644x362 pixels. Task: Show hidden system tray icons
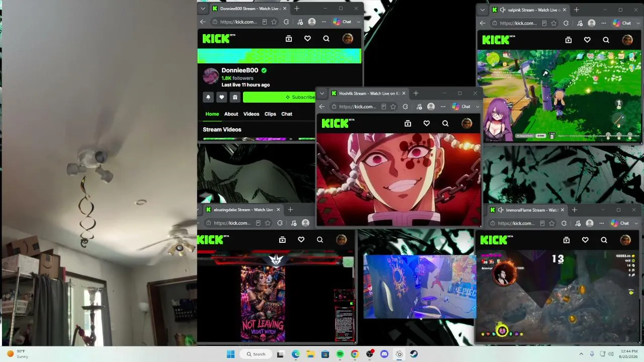[x=581, y=354]
